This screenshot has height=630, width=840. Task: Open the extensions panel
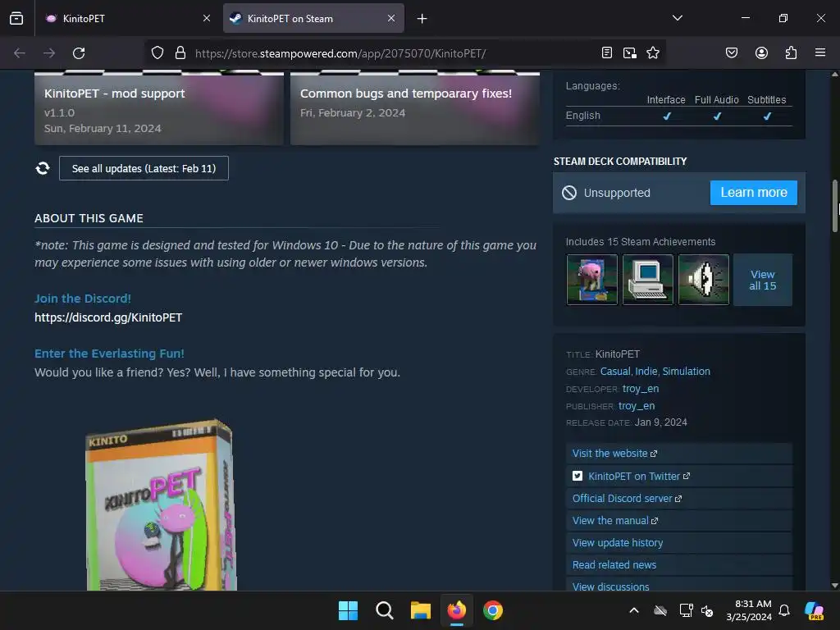pos(791,53)
